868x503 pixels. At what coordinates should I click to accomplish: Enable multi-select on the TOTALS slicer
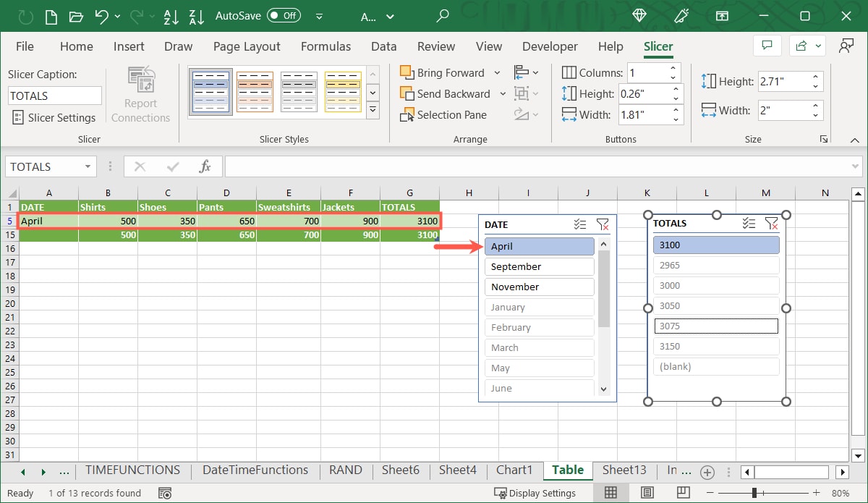(748, 223)
